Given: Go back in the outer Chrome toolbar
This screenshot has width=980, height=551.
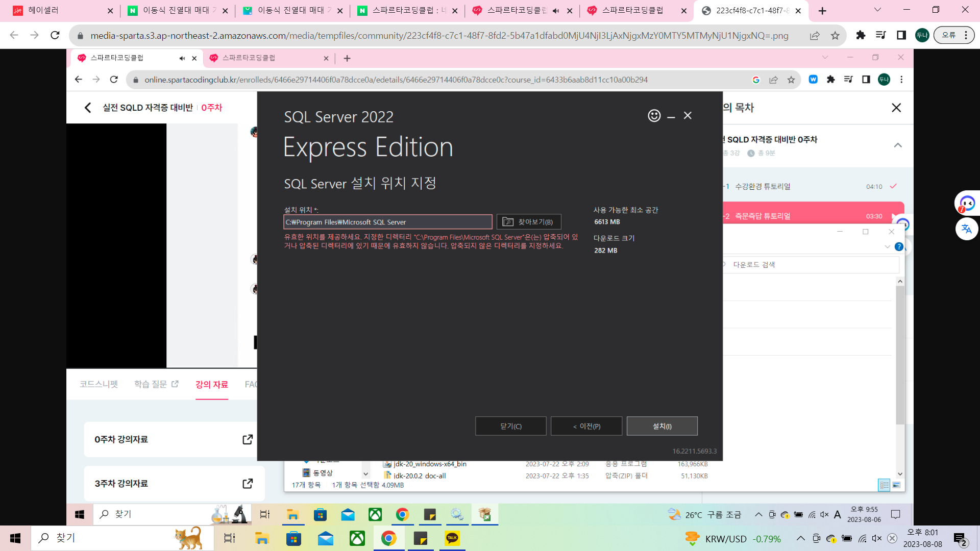Looking at the screenshot, I should [x=14, y=35].
